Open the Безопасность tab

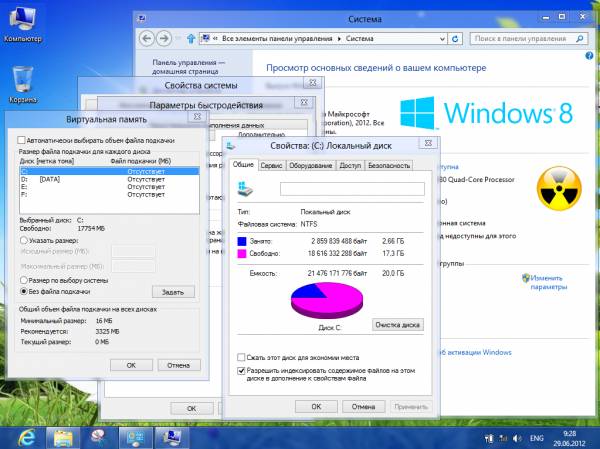pos(389,165)
